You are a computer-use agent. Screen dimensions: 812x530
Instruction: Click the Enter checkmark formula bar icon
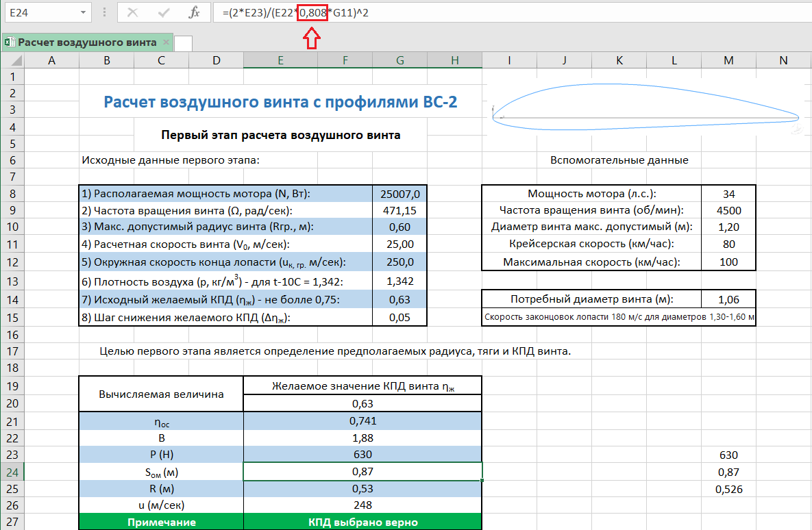coord(163,12)
